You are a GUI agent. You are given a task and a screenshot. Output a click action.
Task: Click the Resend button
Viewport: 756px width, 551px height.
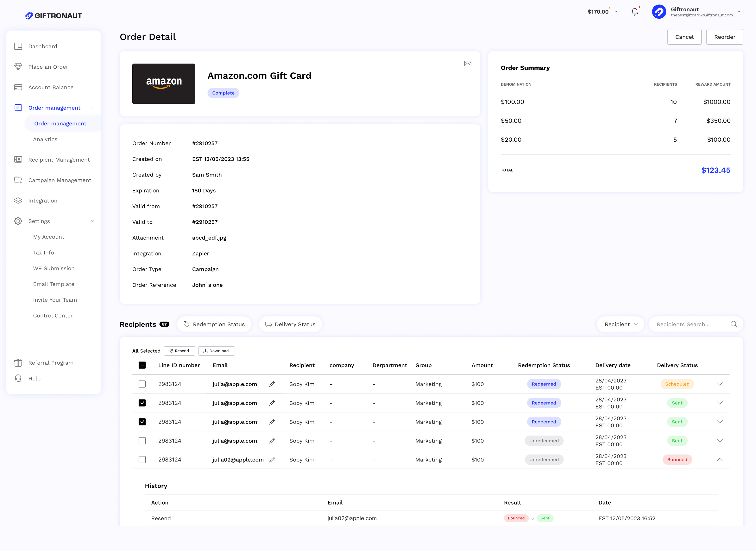(x=179, y=351)
